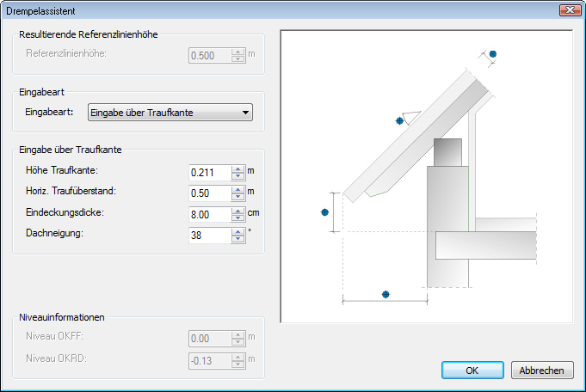Screen dimensions: 586x392
Task: Confirm the dialog with OK
Action: [472, 371]
